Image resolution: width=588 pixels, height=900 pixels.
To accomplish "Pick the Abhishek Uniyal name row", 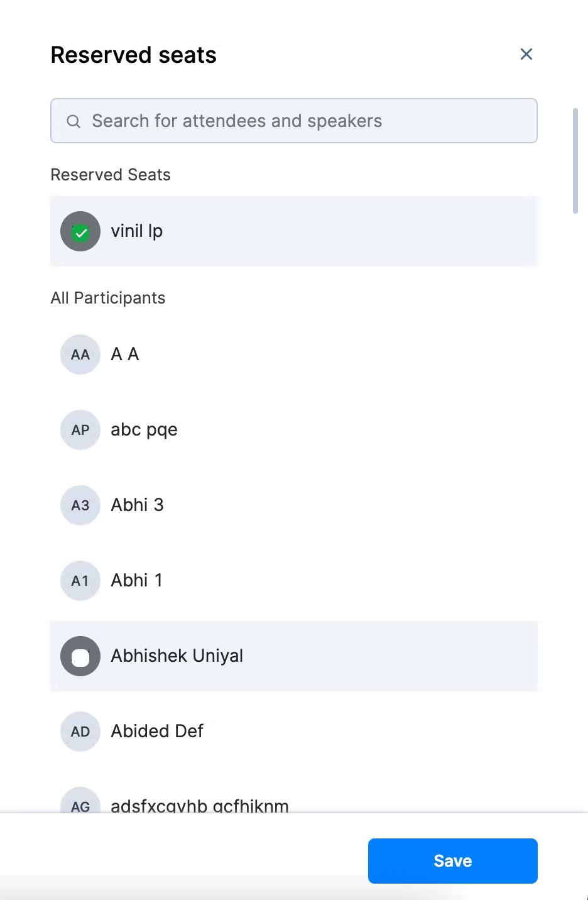I will 177,656.
